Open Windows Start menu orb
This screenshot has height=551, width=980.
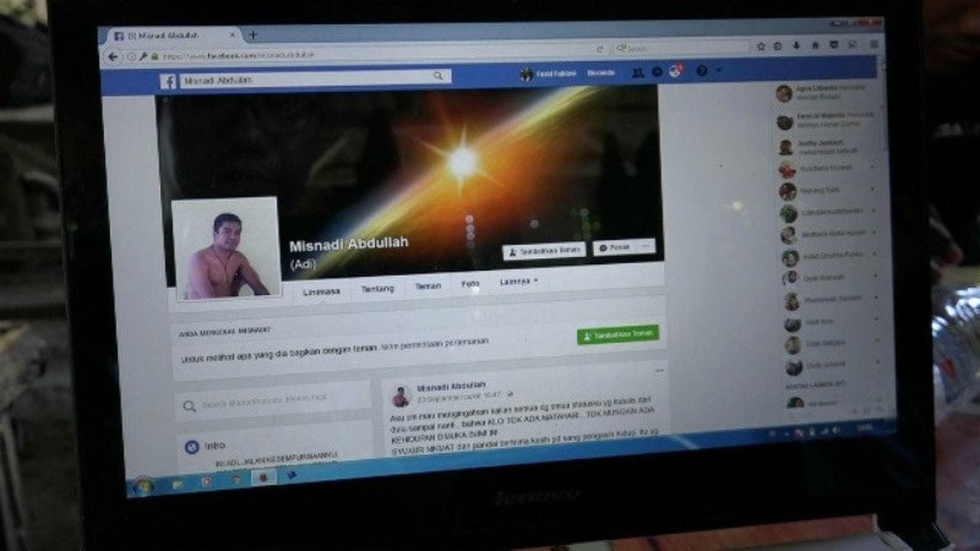(142, 486)
